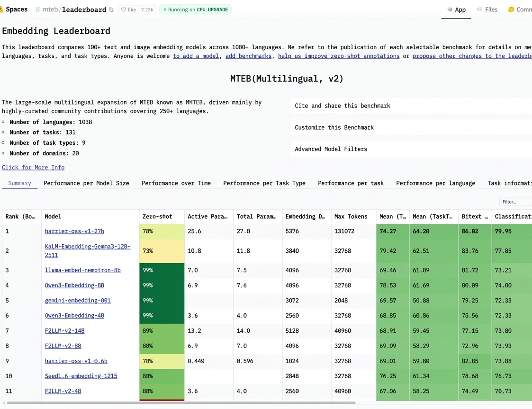Image resolution: width=532 pixels, height=409 pixels.
Task: Expand Cite and share this benchmark
Action: [343, 106]
